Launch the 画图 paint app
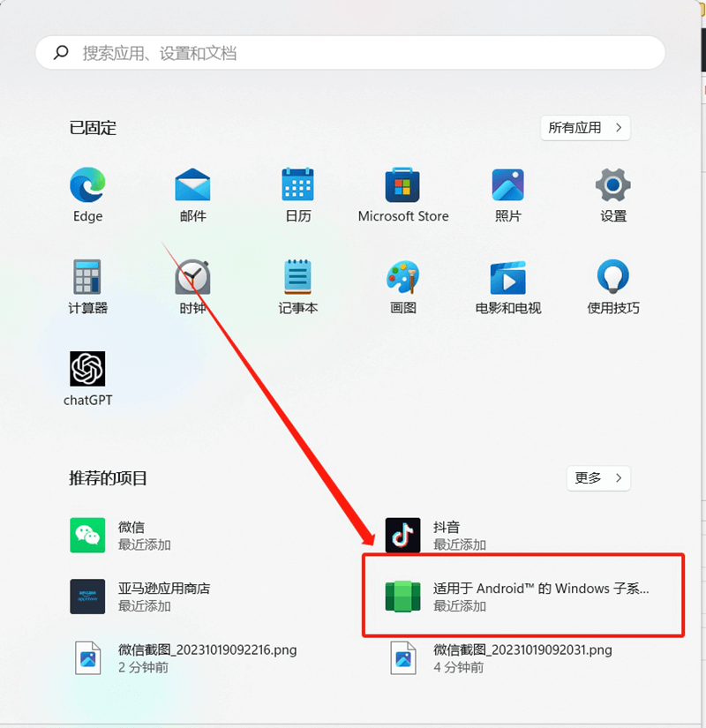The image size is (706, 728). [x=402, y=277]
